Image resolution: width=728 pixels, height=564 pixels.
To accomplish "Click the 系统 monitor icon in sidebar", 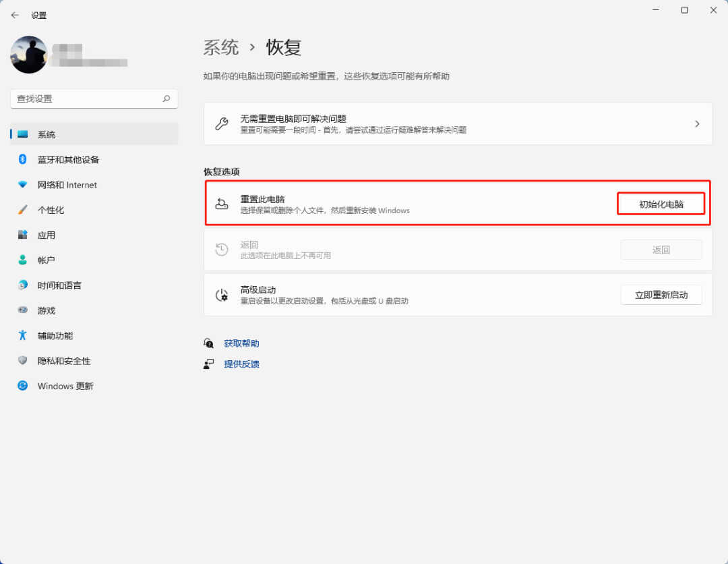I will coord(22,134).
